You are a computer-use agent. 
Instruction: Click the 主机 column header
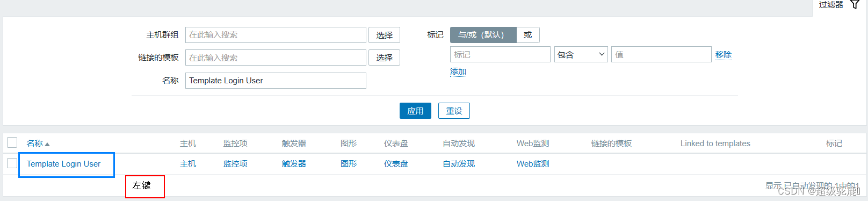[x=188, y=143]
